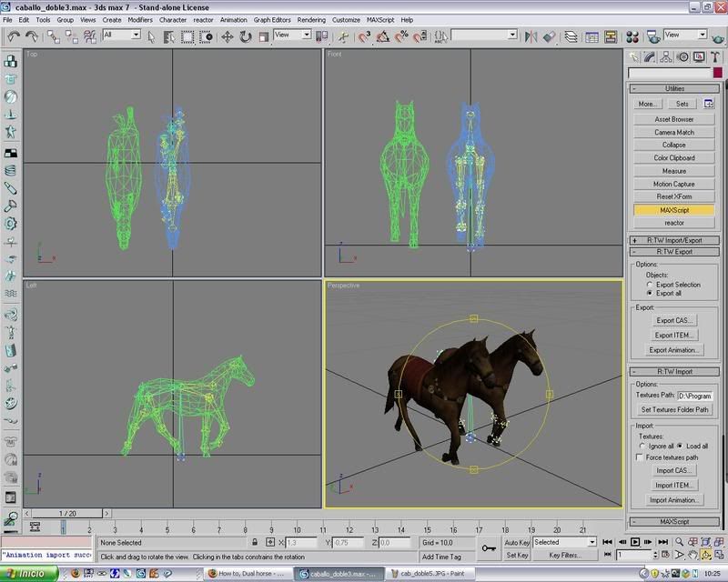The height and width of the screenshot is (582, 728).
Task: Click the Arc Rotate viewport control
Action: coord(706,555)
